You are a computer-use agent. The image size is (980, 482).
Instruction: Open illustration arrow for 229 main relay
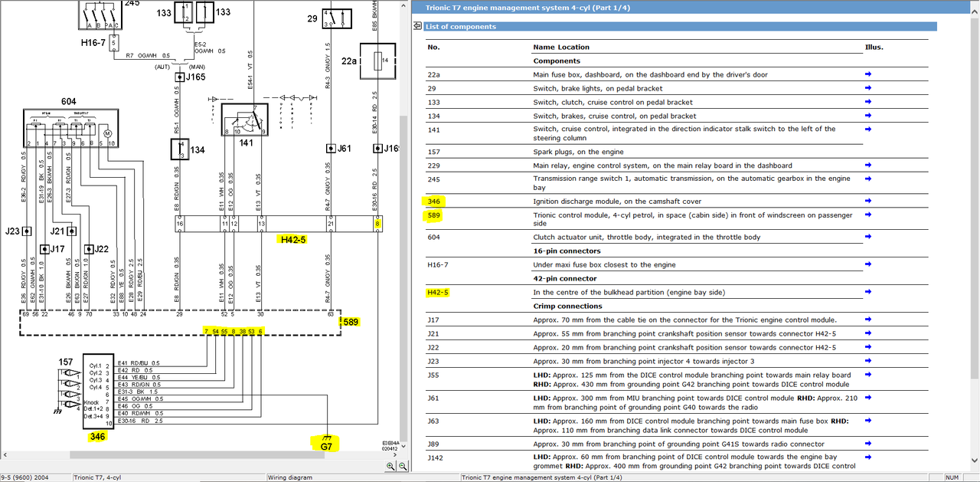click(868, 165)
